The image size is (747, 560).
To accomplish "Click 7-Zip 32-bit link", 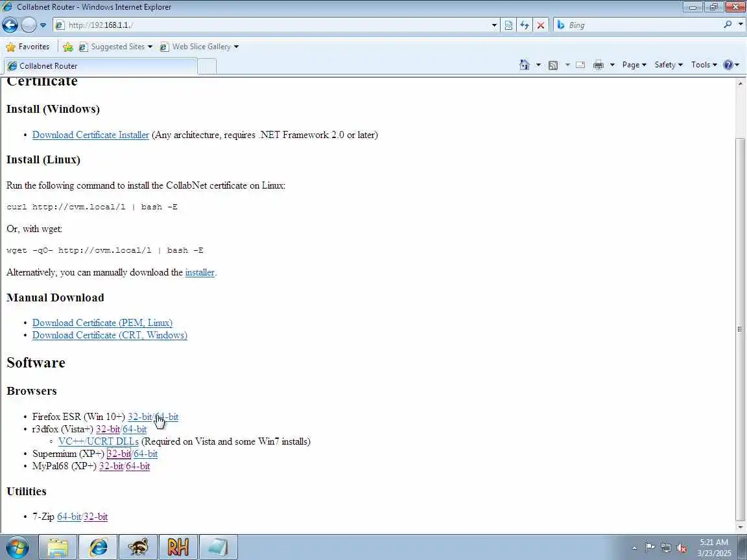I will [96, 517].
